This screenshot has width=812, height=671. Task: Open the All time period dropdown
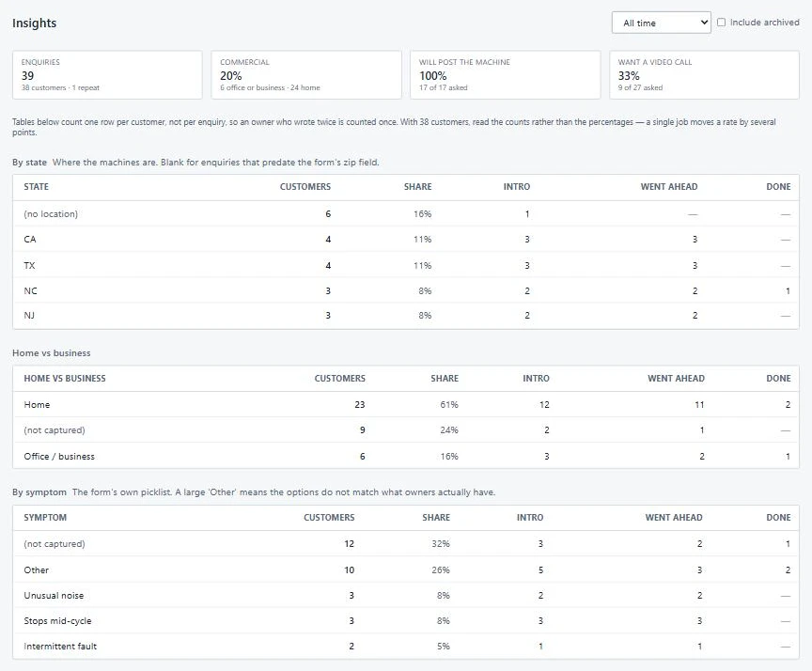click(x=661, y=23)
